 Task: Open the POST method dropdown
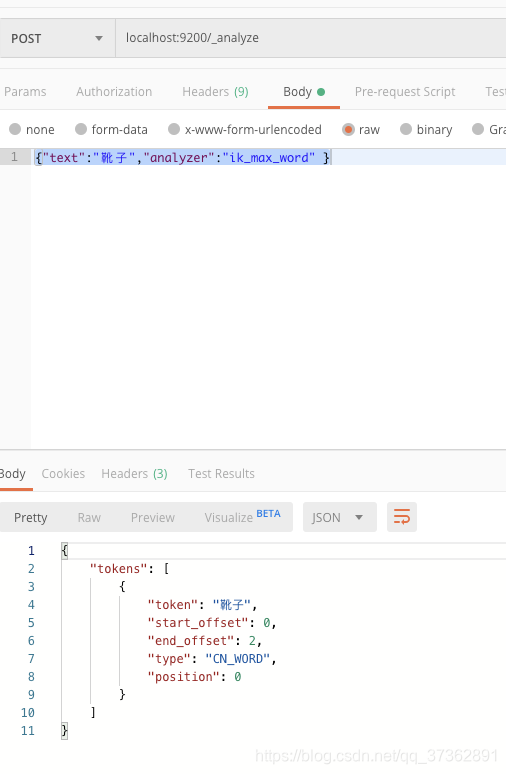tap(57, 39)
